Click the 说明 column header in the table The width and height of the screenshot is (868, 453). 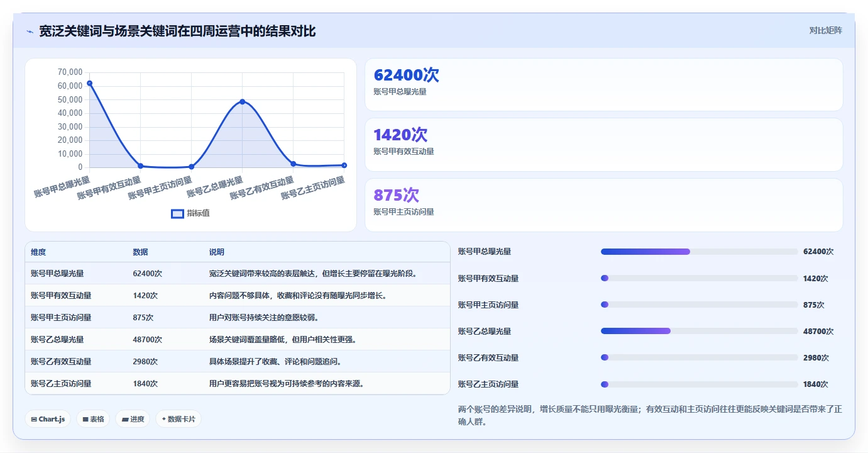[217, 252]
